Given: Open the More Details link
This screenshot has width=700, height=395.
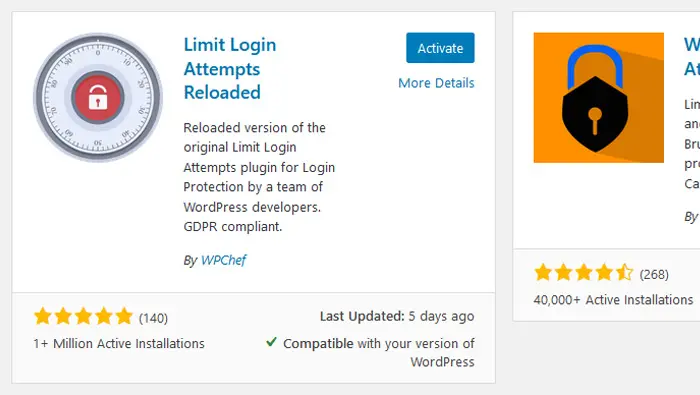Looking at the screenshot, I should click(x=436, y=83).
